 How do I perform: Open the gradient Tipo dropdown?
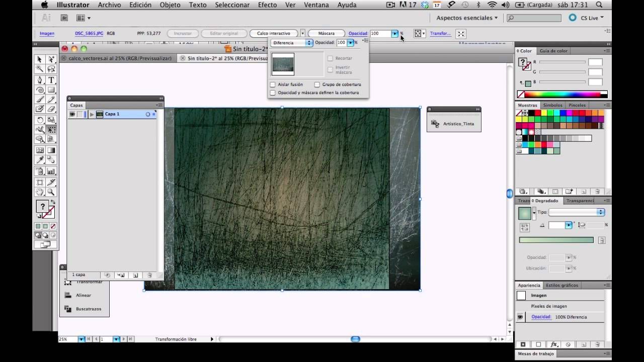point(577,212)
